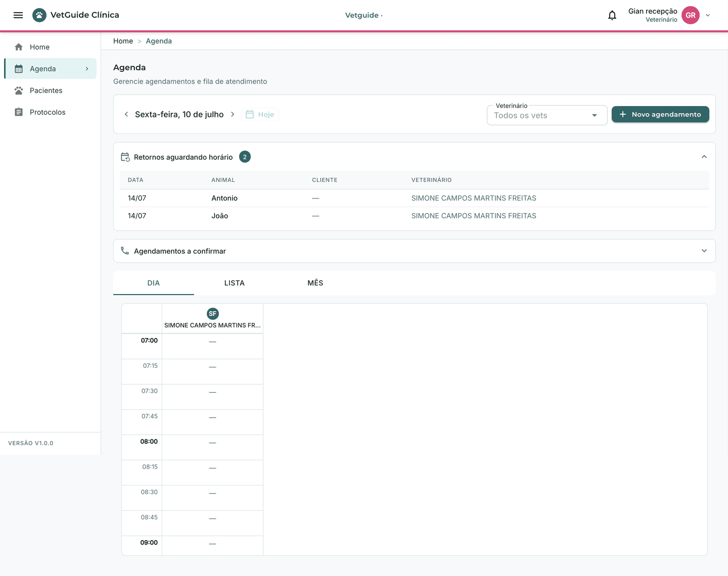Open the hamburger navigation menu
This screenshot has width=728, height=576.
pos(18,15)
